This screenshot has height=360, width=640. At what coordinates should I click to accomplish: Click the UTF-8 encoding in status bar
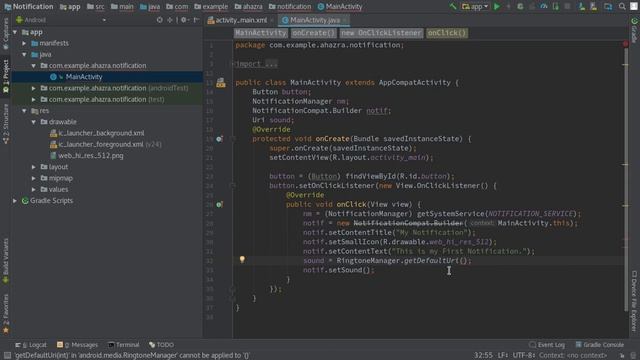[x=523, y=356]
